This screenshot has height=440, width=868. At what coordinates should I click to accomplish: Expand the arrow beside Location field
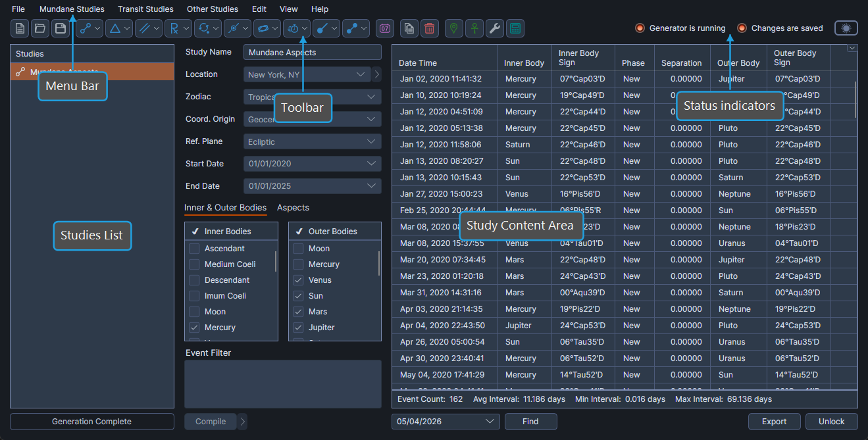(377, 74)
